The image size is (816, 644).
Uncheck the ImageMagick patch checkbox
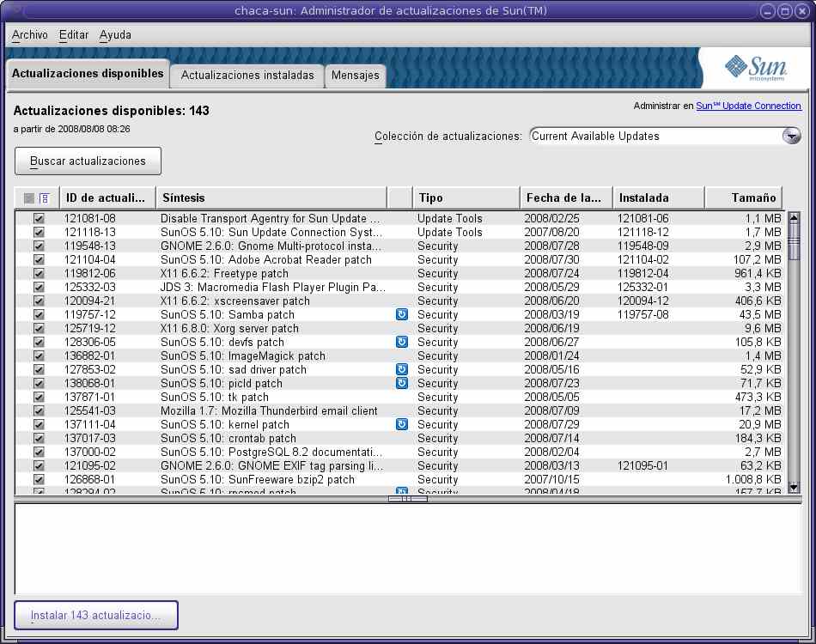coord(39,355)
